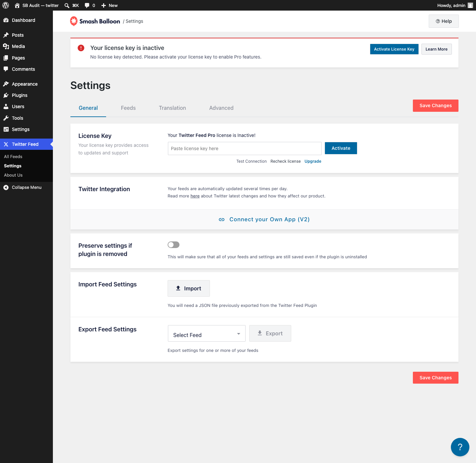The width and height of the screenshot is (476, 463).
Task: Switch to the Advanced tab
Action: click(221, 108)
